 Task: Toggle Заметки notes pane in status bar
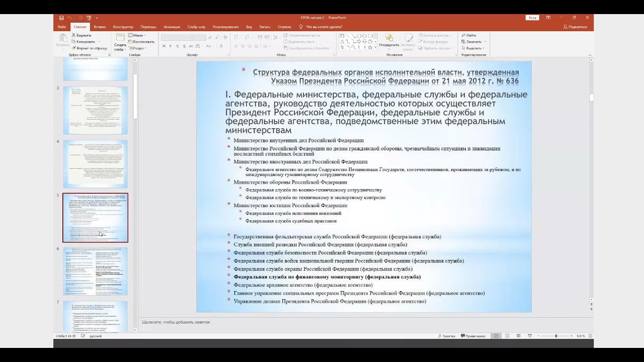[x=447, y=336]
